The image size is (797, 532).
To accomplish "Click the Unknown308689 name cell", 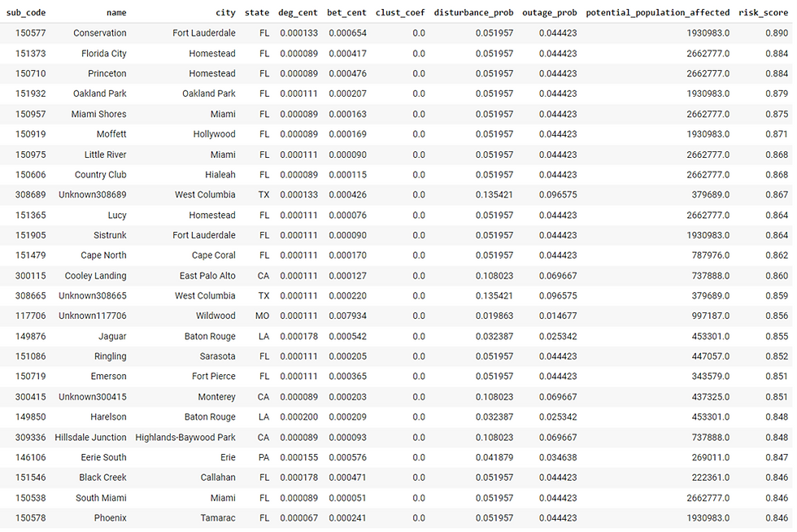I will pos(93,194).
